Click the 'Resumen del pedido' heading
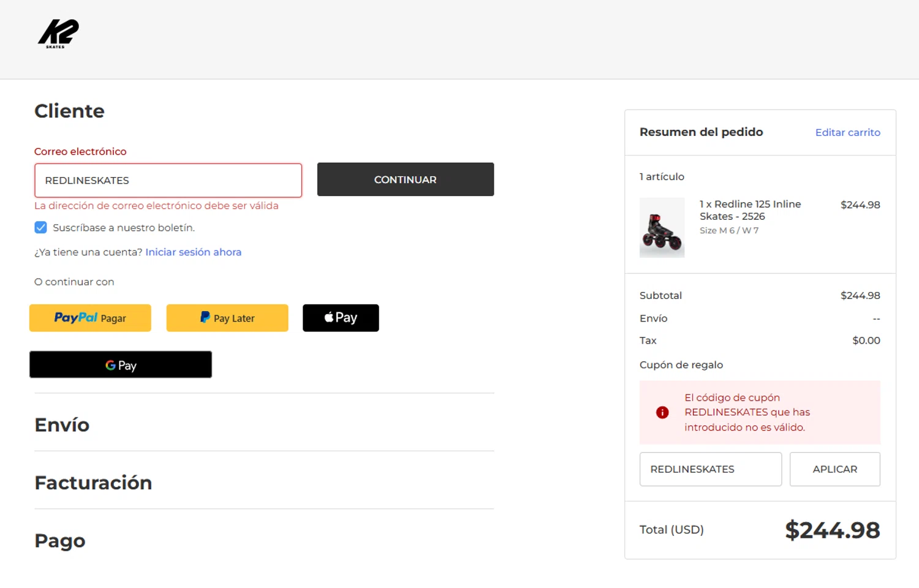 coord(701,132)
